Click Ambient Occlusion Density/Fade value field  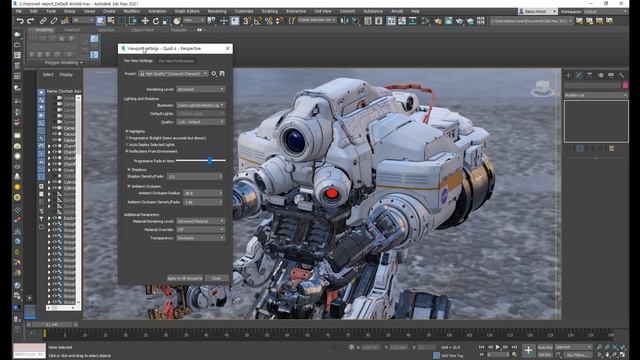203,202
